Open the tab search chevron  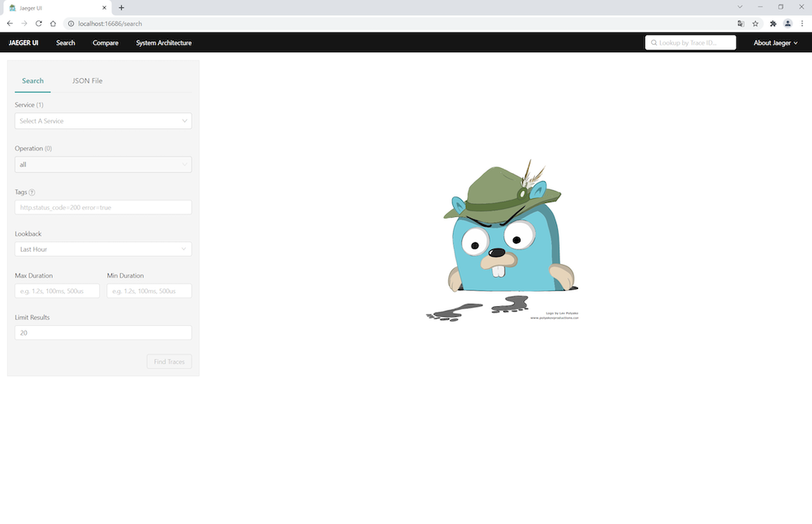point(740,6)
